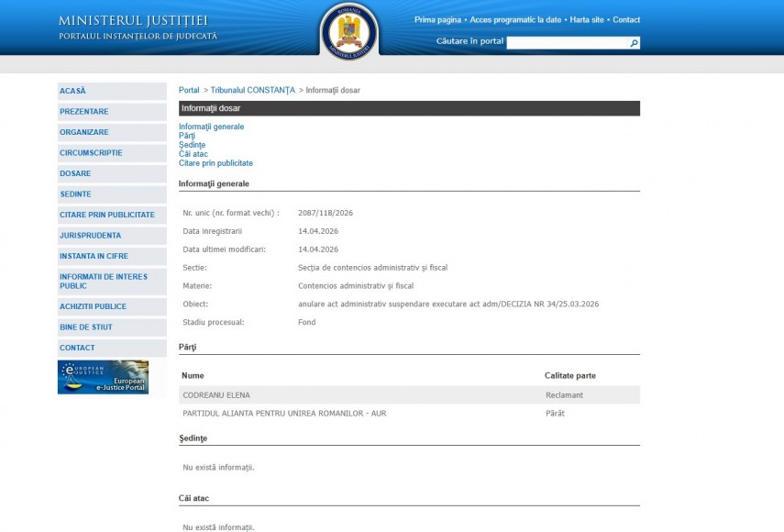
Task: Open the DOSARE sidebar section
Action: 75,173
